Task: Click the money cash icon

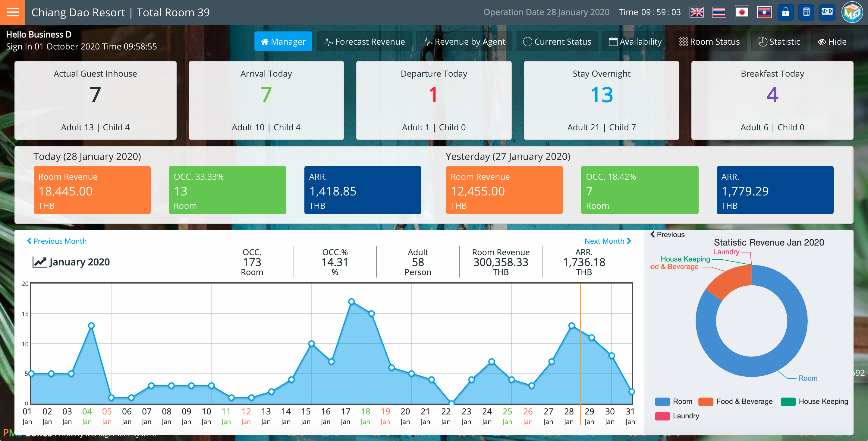Action: click(x=827, y=12)
